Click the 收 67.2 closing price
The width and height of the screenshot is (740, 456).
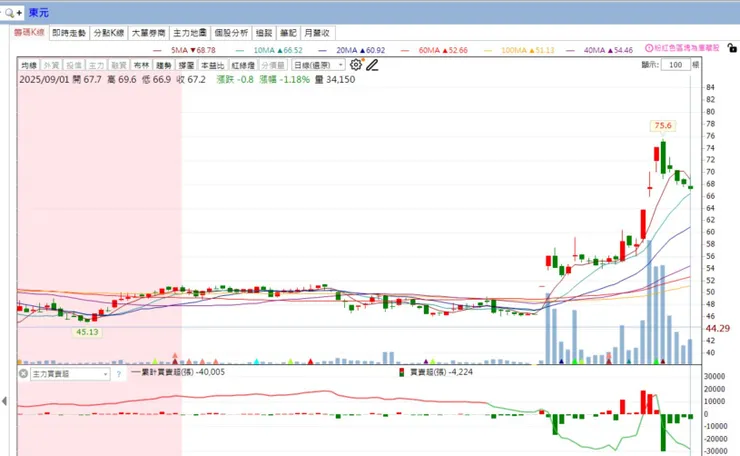click(191, 79)
